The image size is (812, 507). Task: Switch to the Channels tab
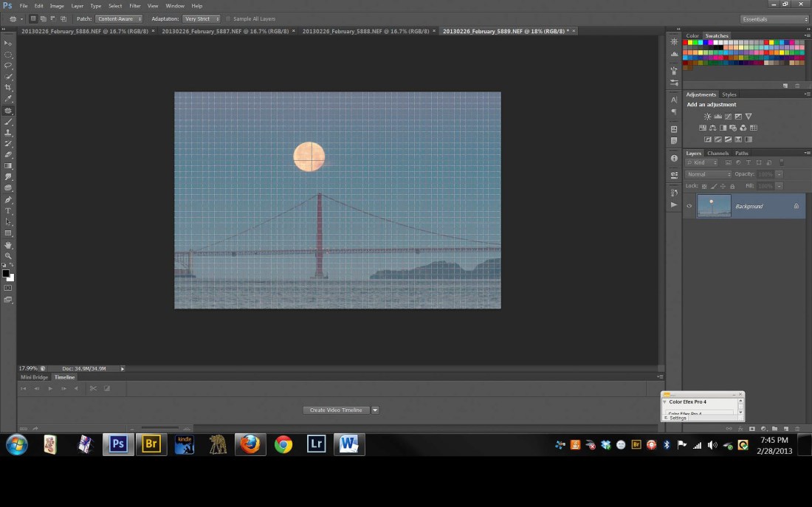point(718,154)
